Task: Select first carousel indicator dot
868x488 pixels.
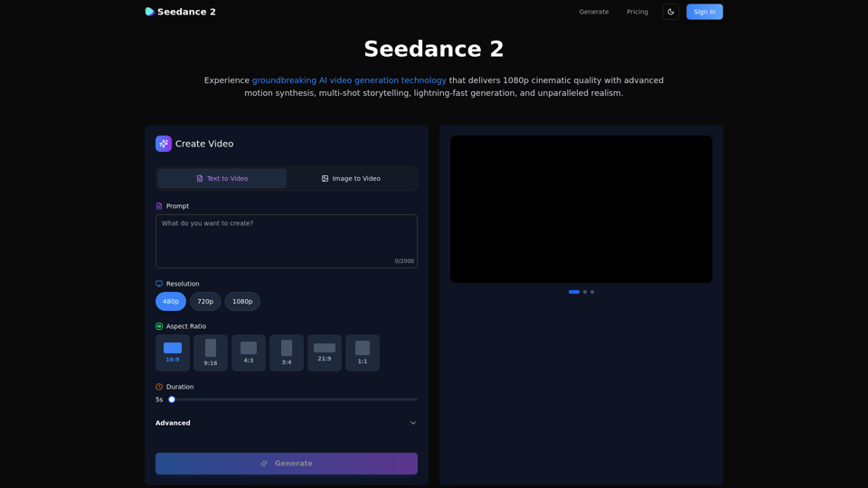Action: (574, 292)
